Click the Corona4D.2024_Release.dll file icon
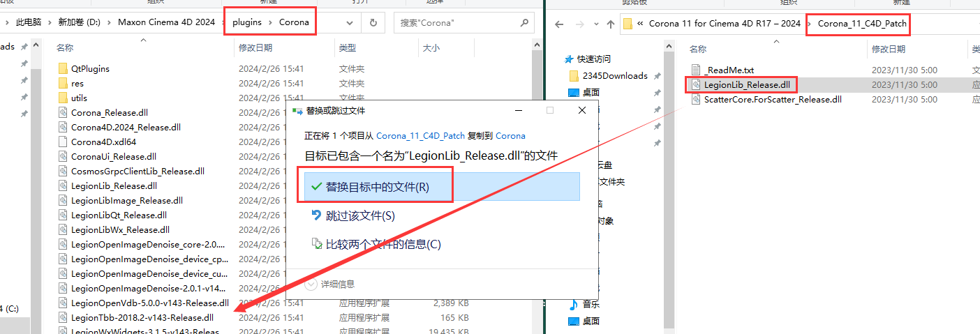 (63, 127)
